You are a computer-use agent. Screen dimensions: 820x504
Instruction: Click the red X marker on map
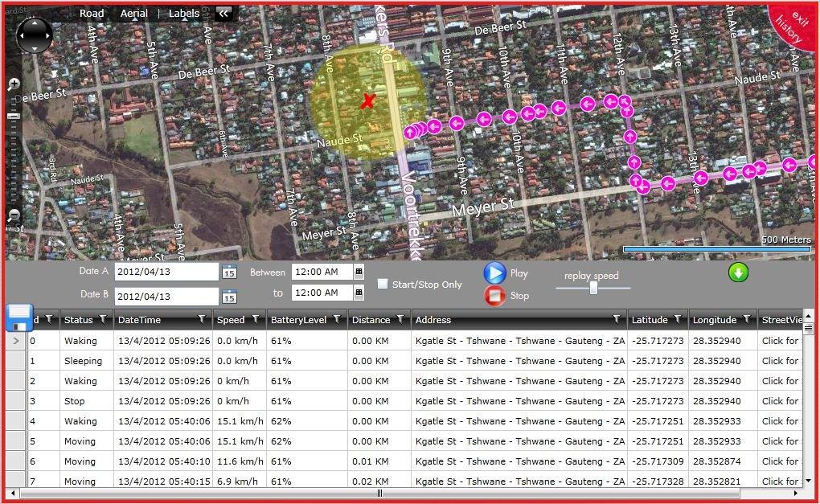coord(368,101)
